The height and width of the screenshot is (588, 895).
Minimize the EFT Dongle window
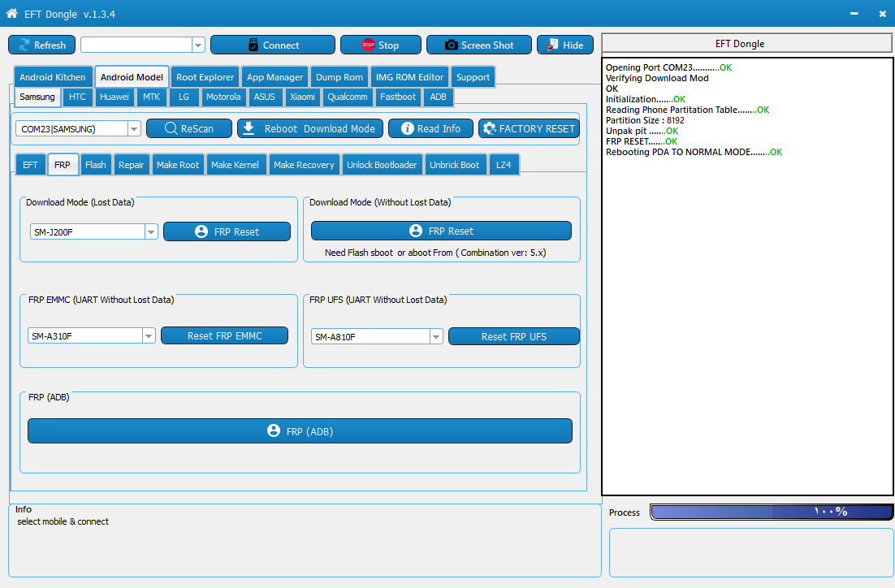tap(854, 13)
